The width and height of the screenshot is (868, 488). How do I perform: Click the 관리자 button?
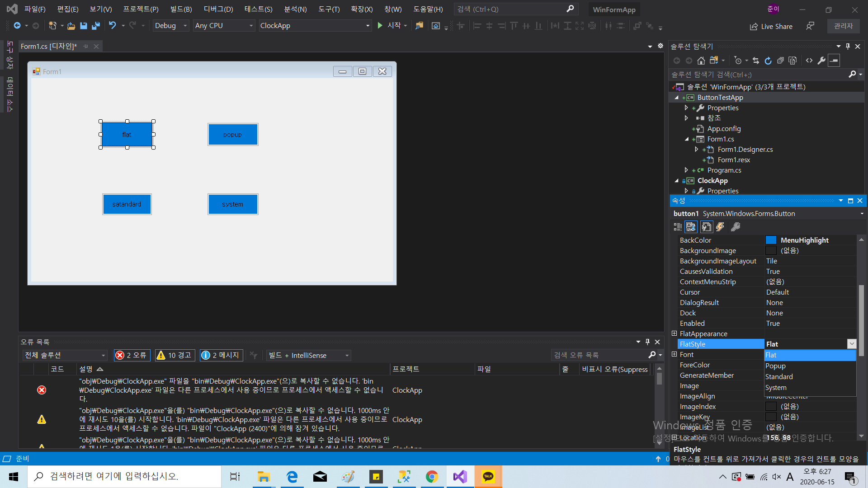[x=844, y=26]
